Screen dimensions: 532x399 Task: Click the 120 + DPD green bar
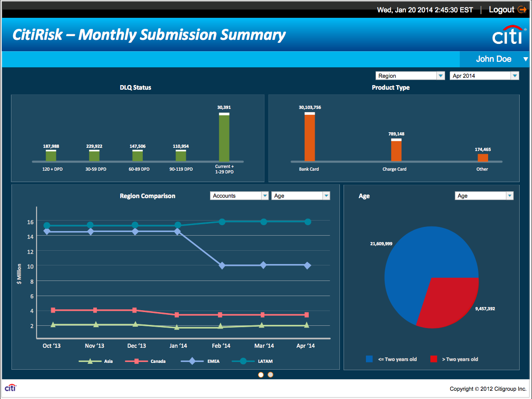click(51, 156)
